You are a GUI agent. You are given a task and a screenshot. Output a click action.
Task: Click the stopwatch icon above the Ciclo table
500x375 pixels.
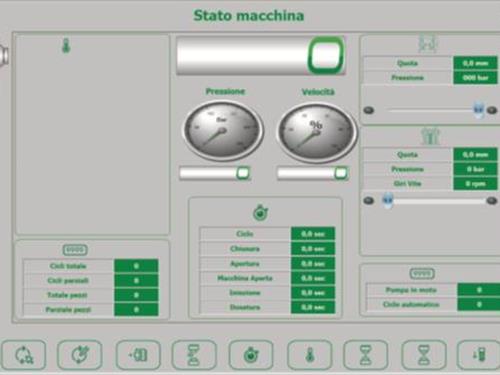coord(261,213)
